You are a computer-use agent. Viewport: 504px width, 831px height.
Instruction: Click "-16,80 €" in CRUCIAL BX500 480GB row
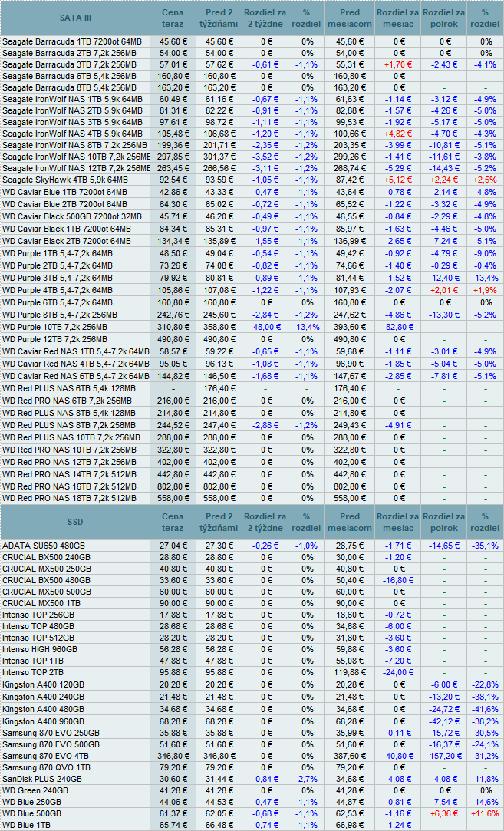point(397,580)
